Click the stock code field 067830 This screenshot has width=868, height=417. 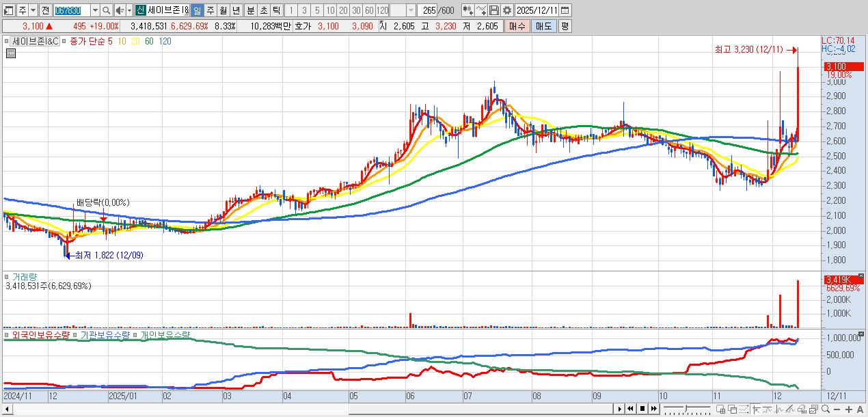tap(71, 10)
